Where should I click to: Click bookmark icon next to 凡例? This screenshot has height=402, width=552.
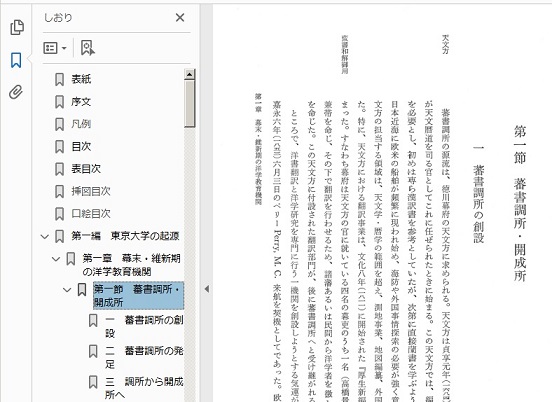click(59, 124)
